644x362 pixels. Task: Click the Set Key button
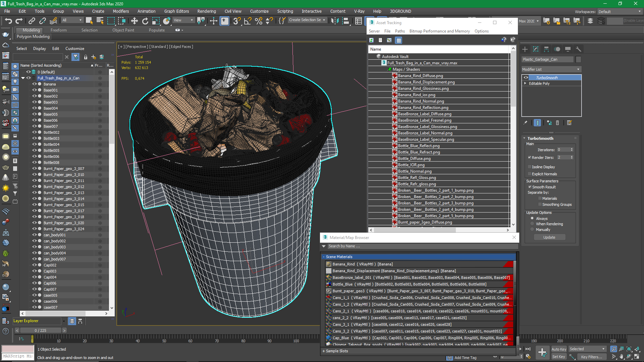(558, 357)
